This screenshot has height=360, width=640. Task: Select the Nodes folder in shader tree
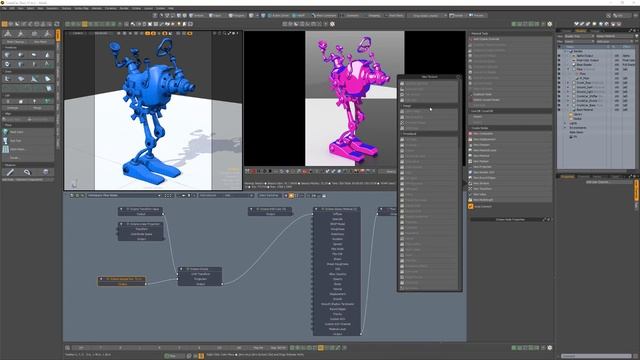(x=578, y=119)
